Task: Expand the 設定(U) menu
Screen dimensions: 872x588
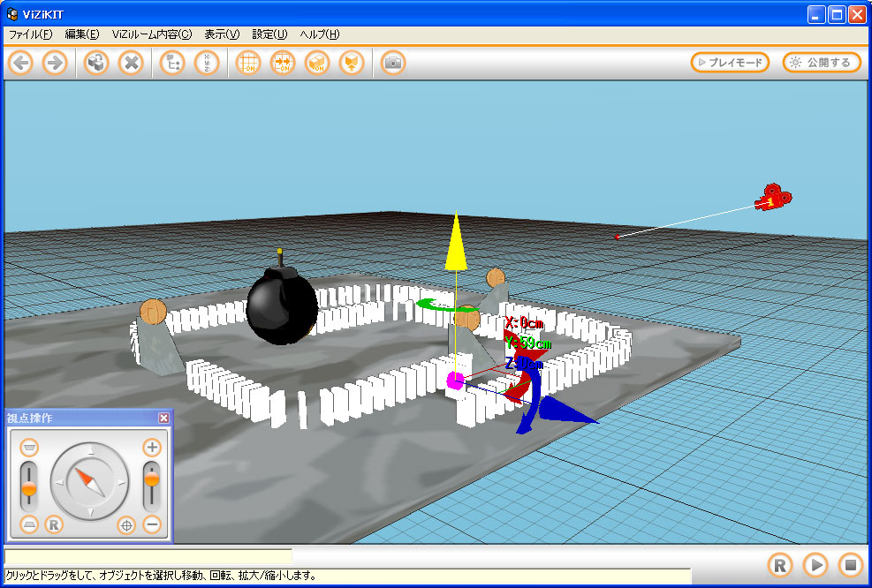Action: coord(269,34)
